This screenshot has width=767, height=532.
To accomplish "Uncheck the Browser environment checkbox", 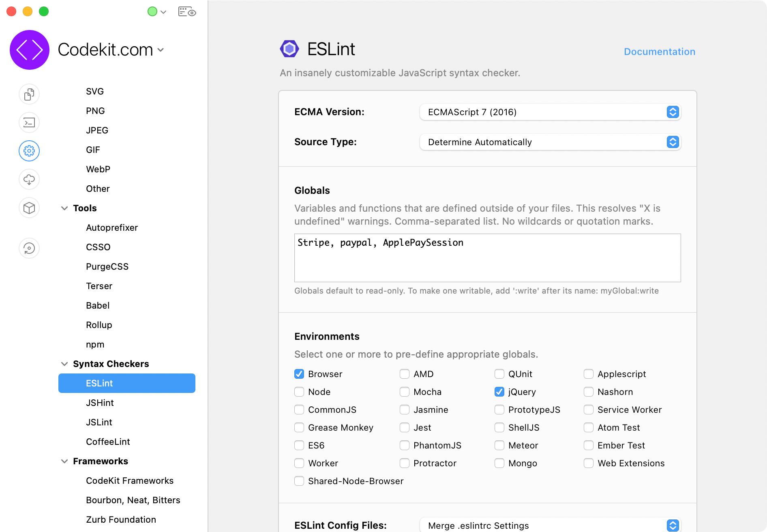I will pos(299,374).
